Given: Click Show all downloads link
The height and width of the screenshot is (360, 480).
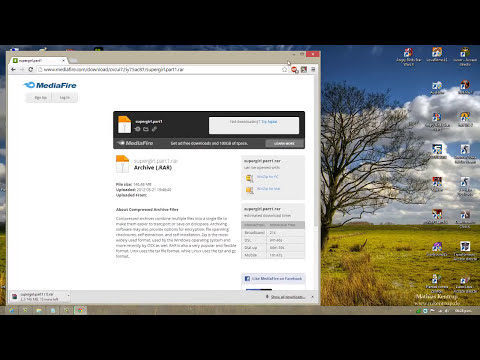Looking at the screenshot, I should click(287, 297).
